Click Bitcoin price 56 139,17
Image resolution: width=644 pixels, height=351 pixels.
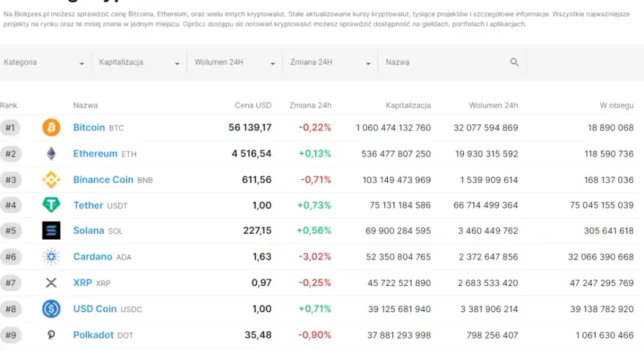[250, 128]
